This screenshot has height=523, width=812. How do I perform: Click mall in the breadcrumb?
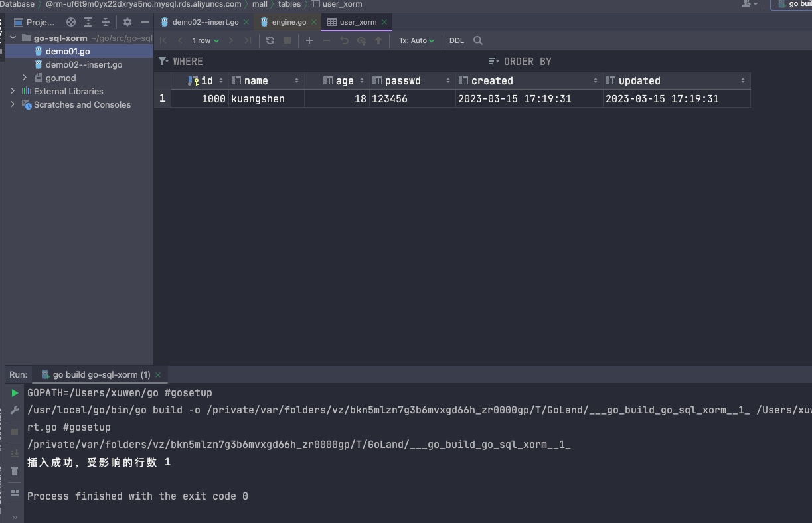[260, 4]
